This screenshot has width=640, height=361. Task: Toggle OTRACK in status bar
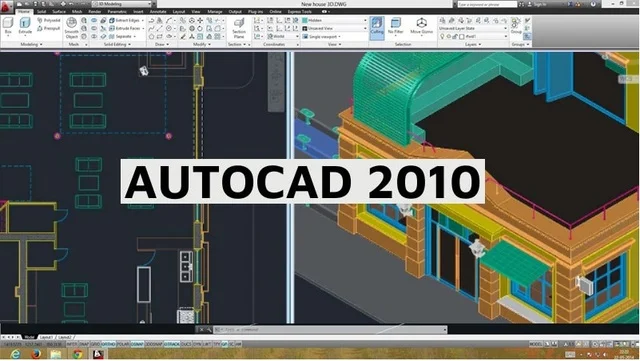point(171,344)
